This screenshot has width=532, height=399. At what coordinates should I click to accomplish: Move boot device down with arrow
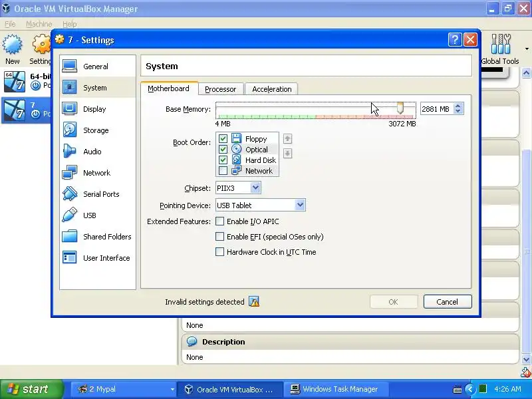287,154
